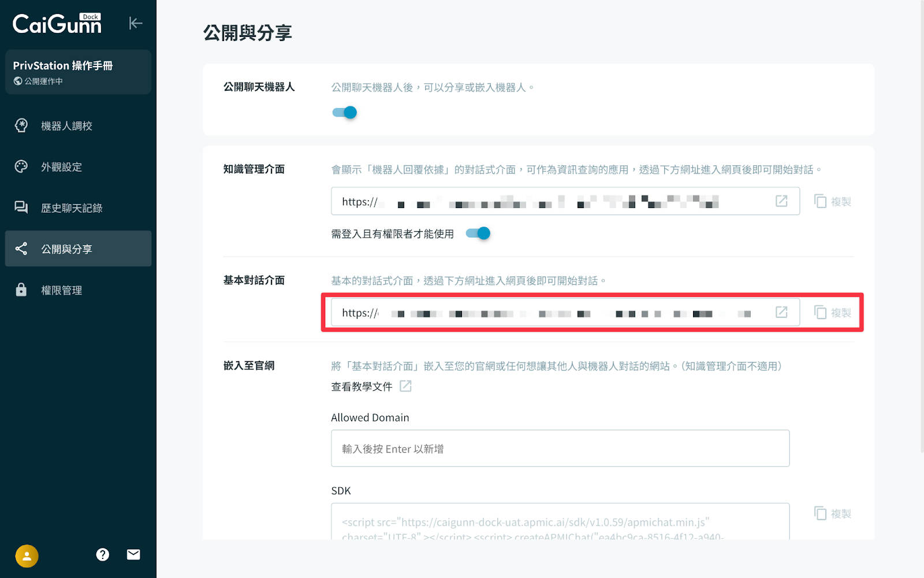Toggle login-required permission switch
Viewport: 924px width, 578px height.
[x=478, y=234]
